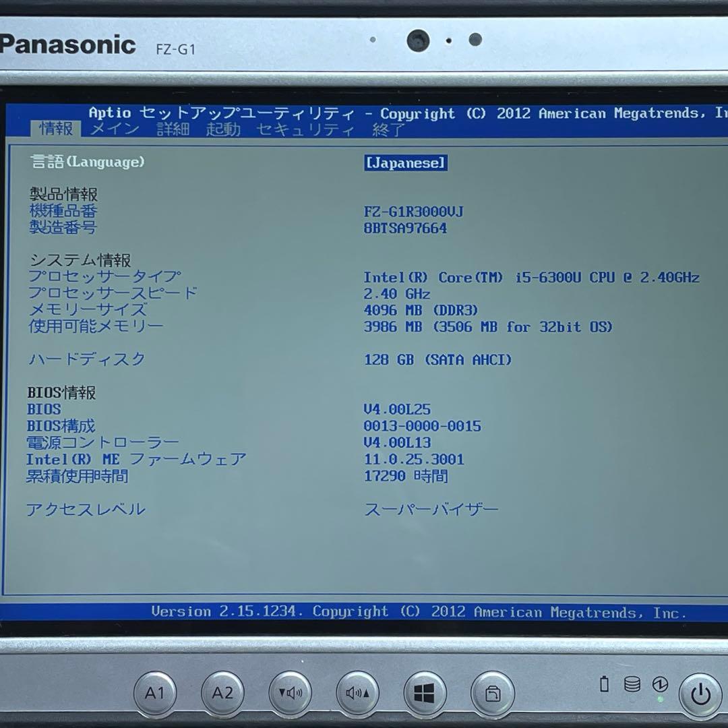Click the BIOS version V4.00L25 entry
This screenshot has width=728, height=728.
pos(396,409)
